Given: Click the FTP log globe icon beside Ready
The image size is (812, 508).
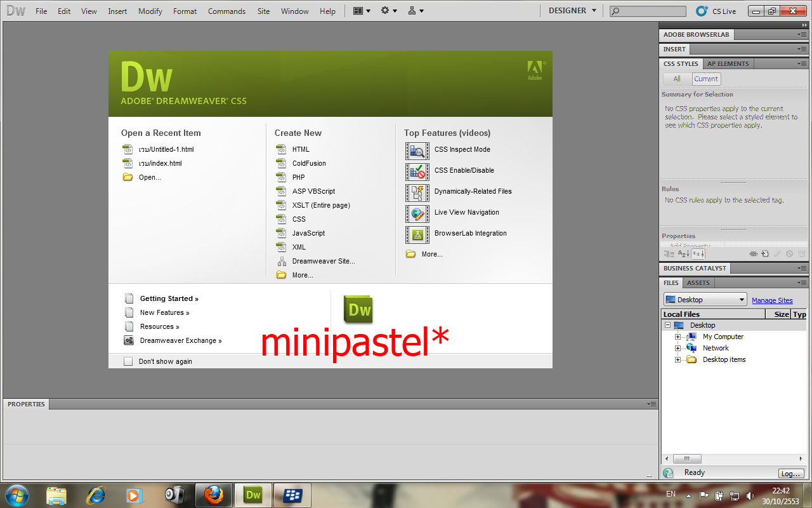Looking at the screenshot, I should pyautogui.click(x=668, y=472).
